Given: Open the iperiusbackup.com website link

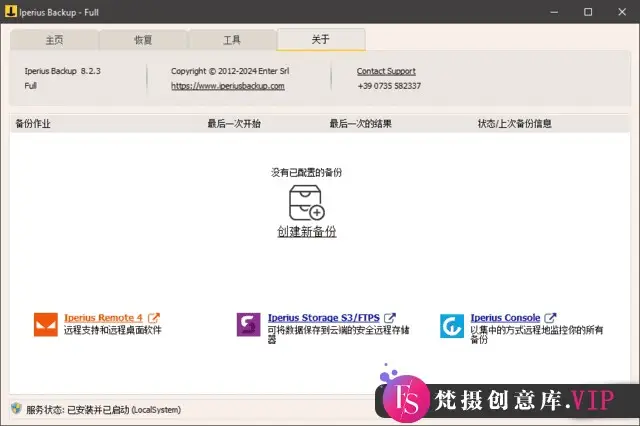Looking at the screenshot, I should (x=228, y=86).
